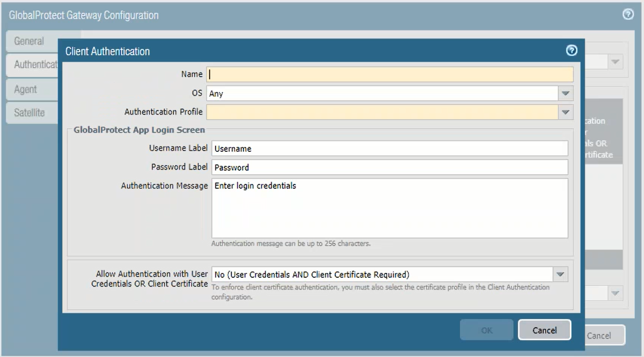The width and height of the screenshot is (644, 357).
Task: Open the Allow Authentication with User Credentials dropdown arrow
Action: 560,274
